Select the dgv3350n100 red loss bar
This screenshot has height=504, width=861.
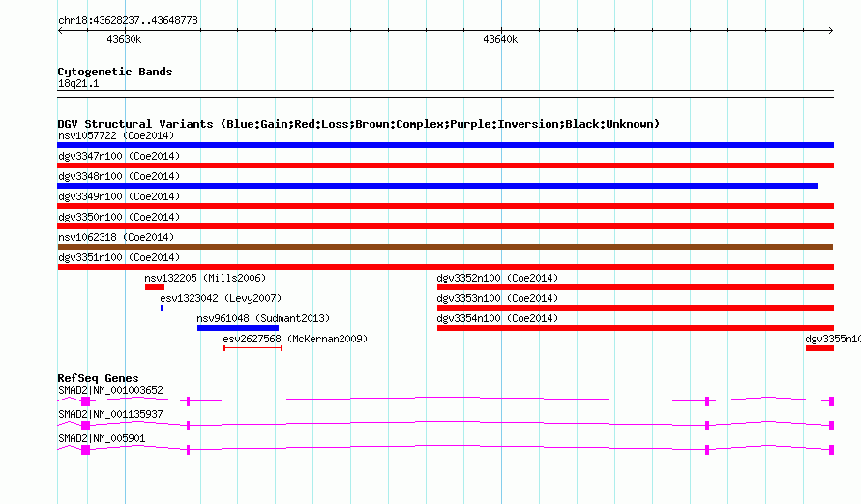445,226
